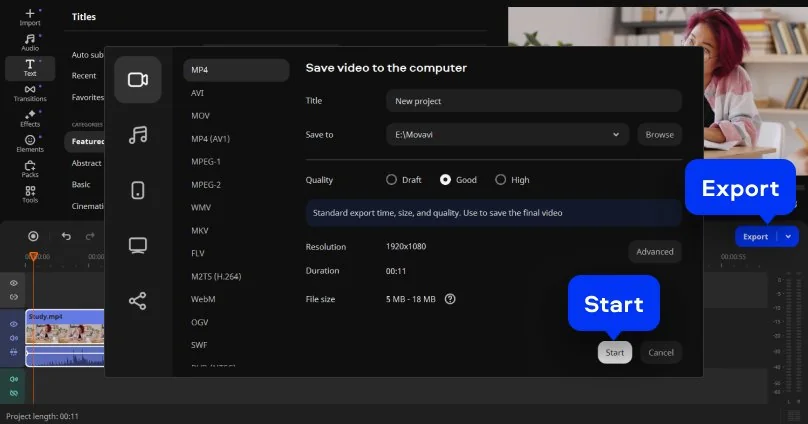This screenshot has height=424, width=808.
Task: Click the record button above timeline
Action: 33,236
